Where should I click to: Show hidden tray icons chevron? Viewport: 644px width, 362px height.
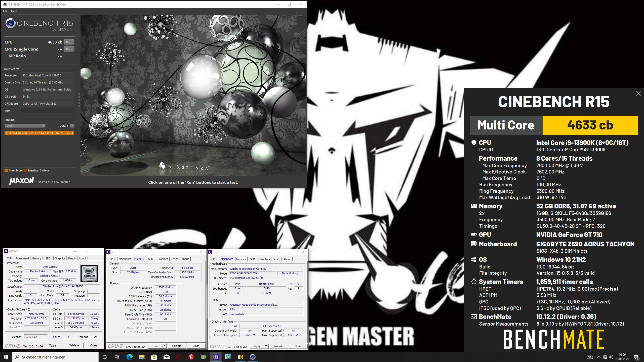599,357
